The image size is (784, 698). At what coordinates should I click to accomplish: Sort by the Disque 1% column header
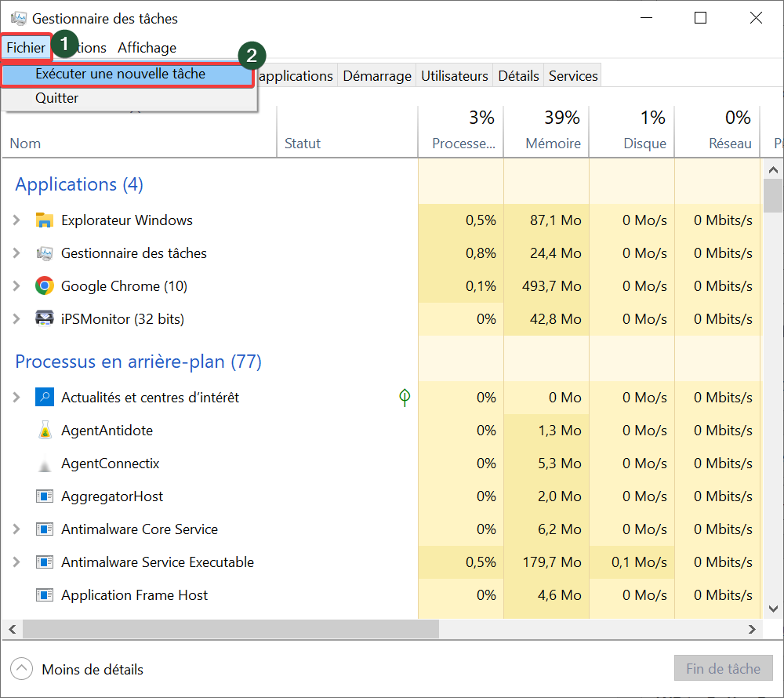click(x=631, y=132)
